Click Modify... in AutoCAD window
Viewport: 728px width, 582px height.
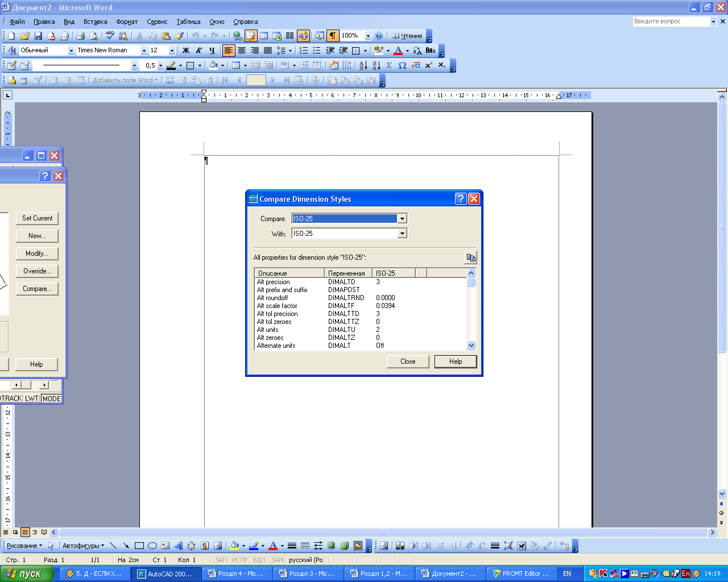(37, 253)
